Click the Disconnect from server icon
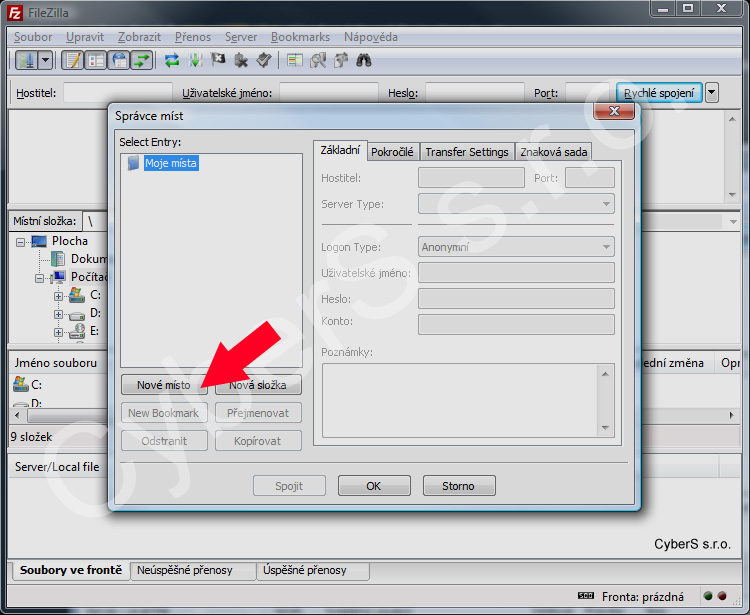Screen dimensions: 750x615 [241, 60]
